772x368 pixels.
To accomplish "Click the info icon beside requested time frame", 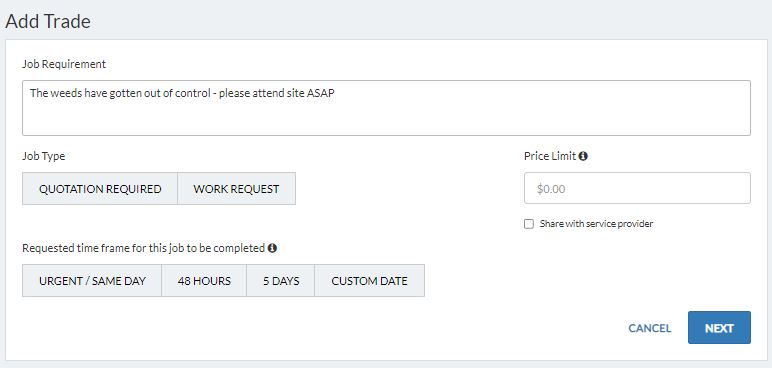I will click(x=272, y=248).
